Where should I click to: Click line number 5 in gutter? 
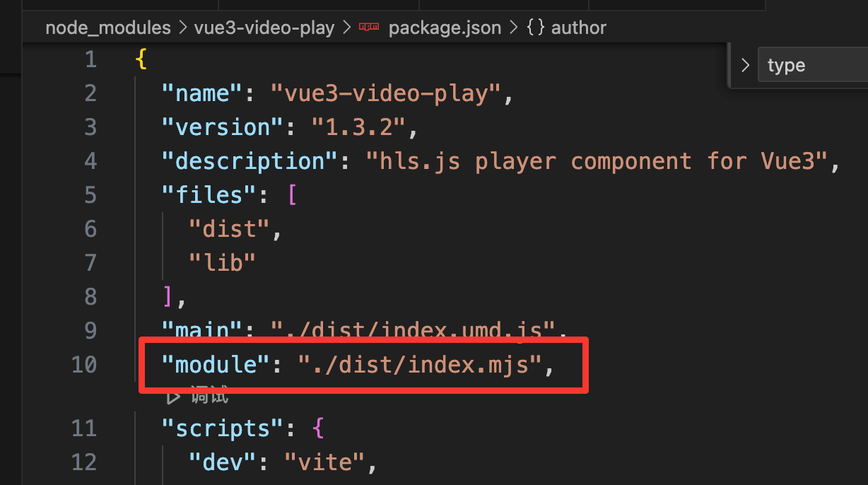click(x=90, y=195)
